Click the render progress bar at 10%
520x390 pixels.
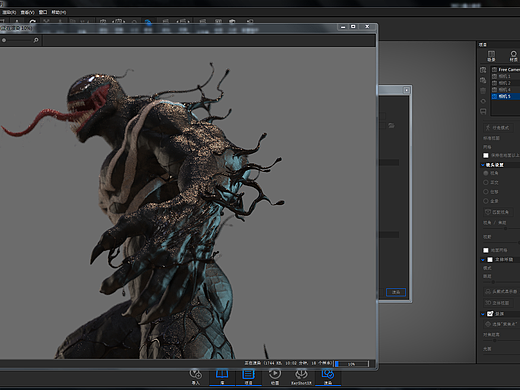coord(352,364)
